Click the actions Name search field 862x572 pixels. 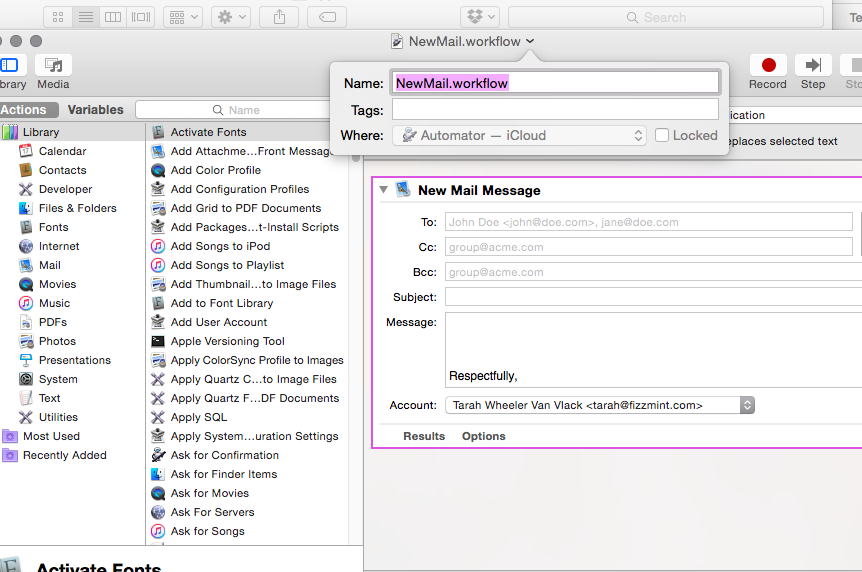tap(236, 110)
